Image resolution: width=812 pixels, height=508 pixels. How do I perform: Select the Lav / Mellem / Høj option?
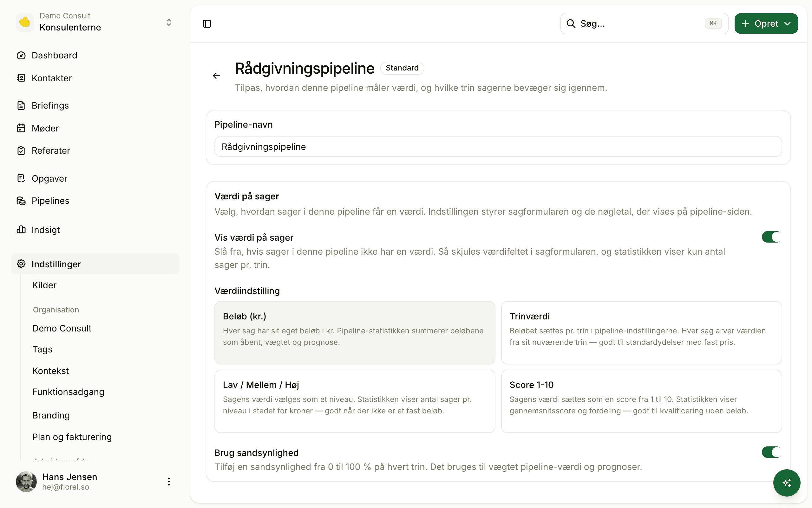click(355, 401)
